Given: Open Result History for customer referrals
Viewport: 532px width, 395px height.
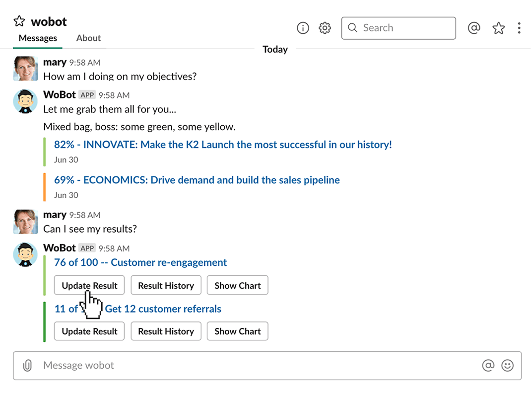Looking at the screenshot, I should point(166,331).
